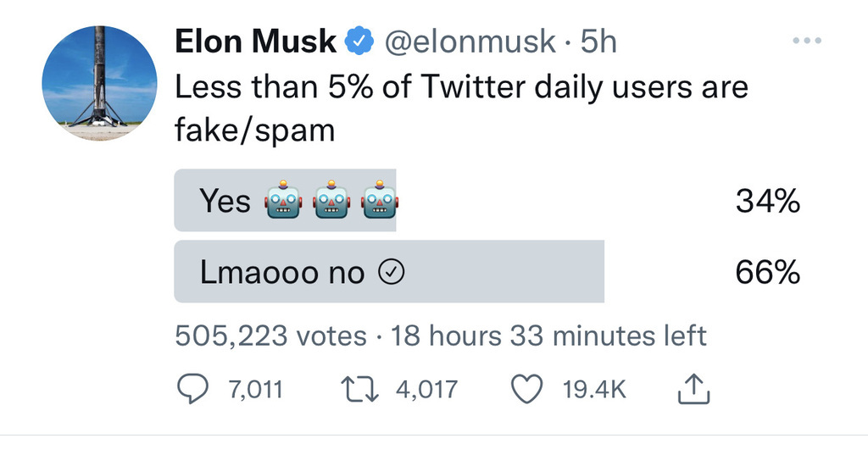Click the 19.4K likes count
This screenshot has width=868, height=455.
pos(594,390)
